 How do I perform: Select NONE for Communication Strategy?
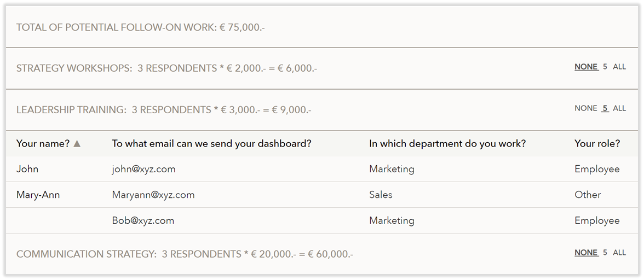[x=586, y=253]
